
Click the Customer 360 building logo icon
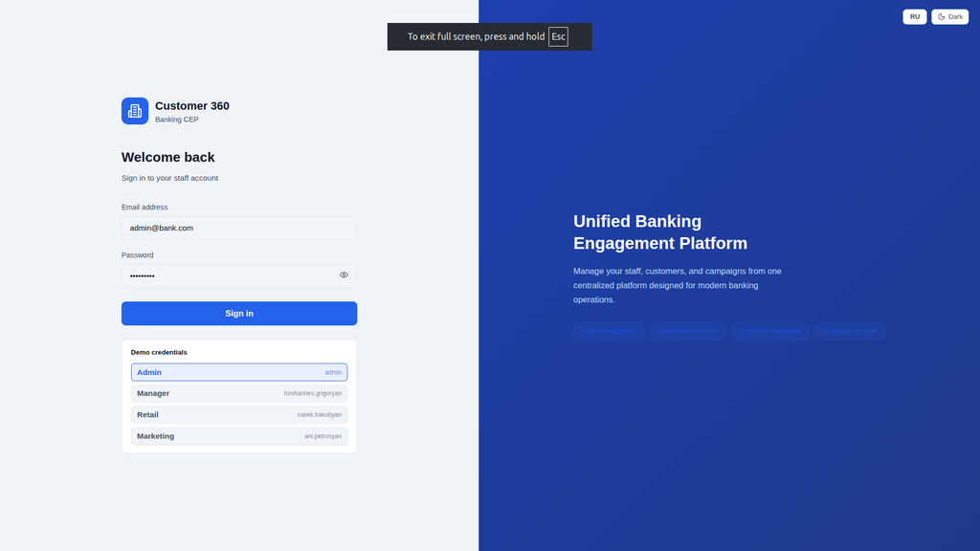134,111
